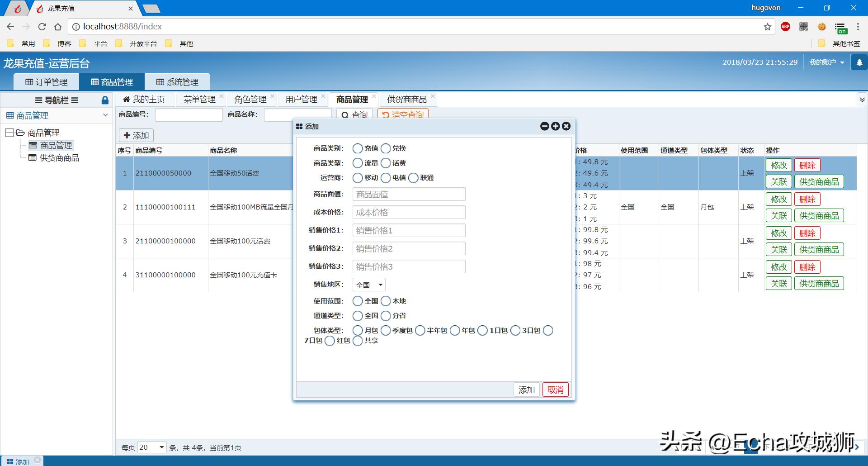Open the 我的账户 dropdown menu
Screen dimensions: 868x466
[826, 62]
